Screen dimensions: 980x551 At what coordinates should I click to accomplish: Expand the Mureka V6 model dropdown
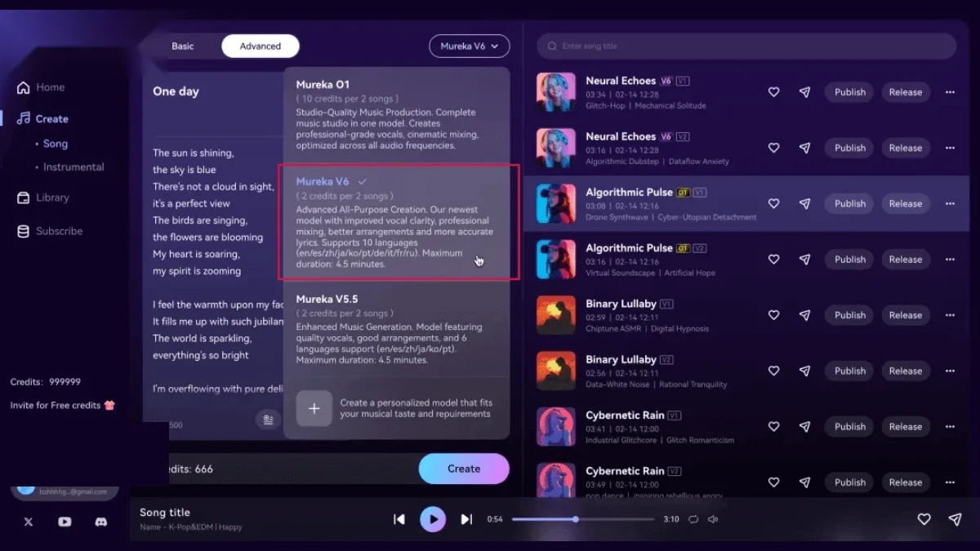point(470,47)
